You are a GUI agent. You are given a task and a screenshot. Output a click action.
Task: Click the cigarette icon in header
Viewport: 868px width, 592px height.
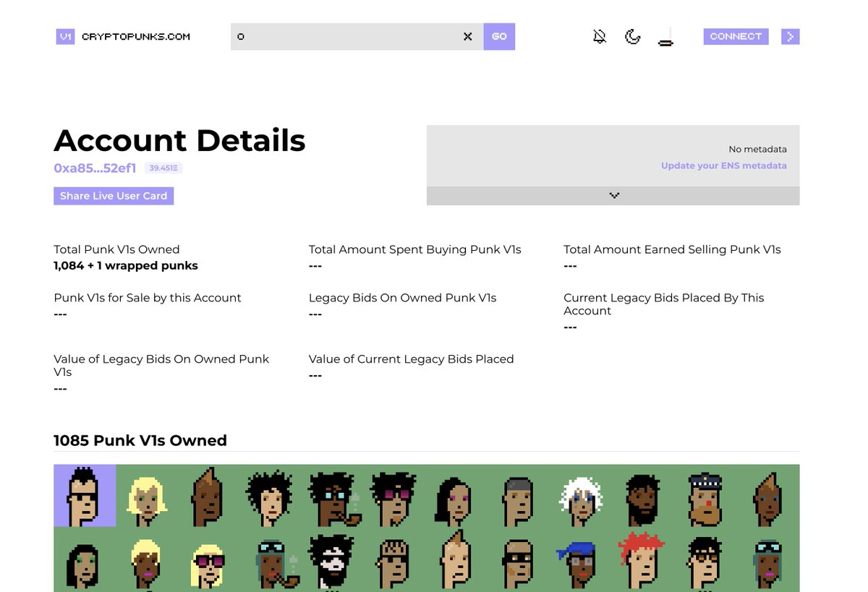[x=666, y=38]
